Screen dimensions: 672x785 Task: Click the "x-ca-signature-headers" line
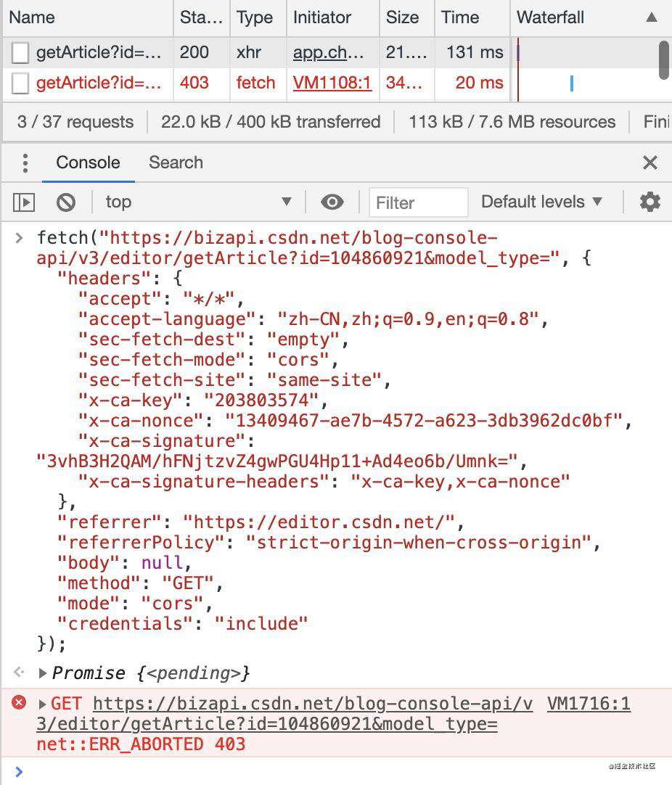(x=324, y=482)
